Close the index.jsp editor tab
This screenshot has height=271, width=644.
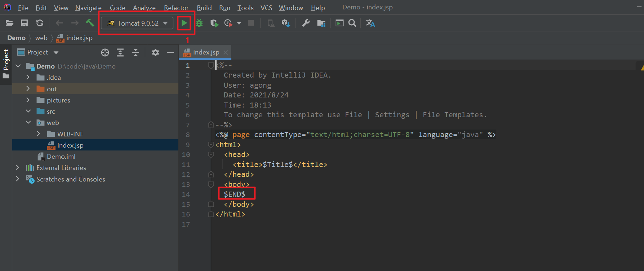point(226,52)
